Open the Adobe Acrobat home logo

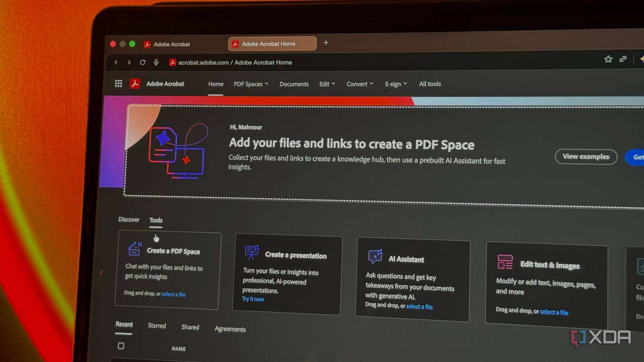tap(135, 84)
